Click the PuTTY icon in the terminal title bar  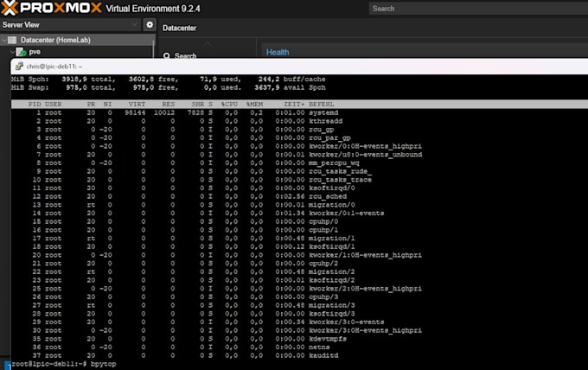[x=19, y=66]
